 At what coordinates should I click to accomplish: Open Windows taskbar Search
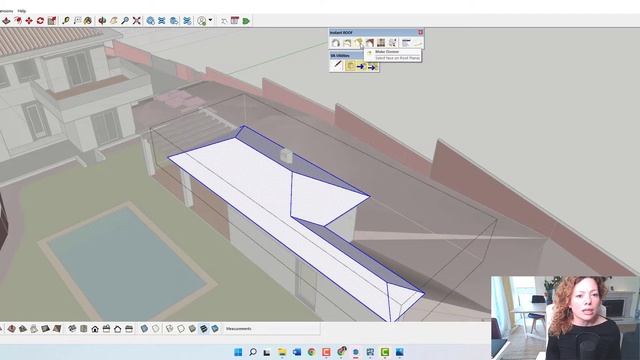tap(253, 352)
